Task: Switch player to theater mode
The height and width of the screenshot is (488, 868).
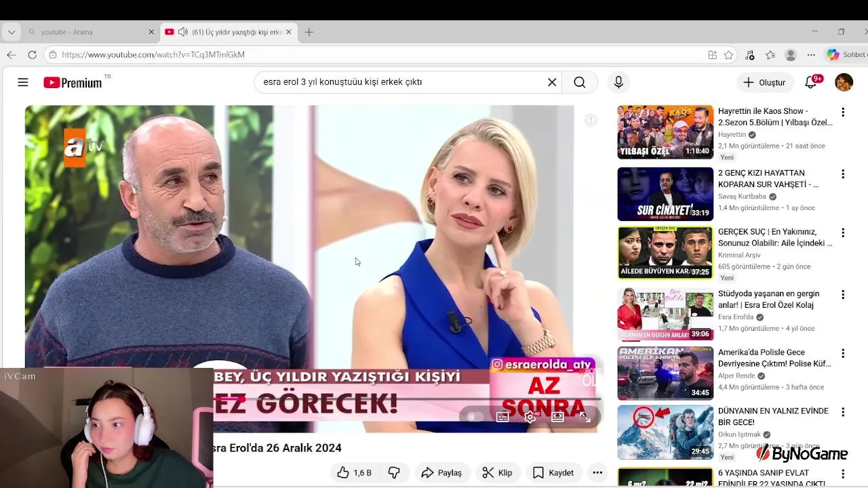Action: point(557,418)
